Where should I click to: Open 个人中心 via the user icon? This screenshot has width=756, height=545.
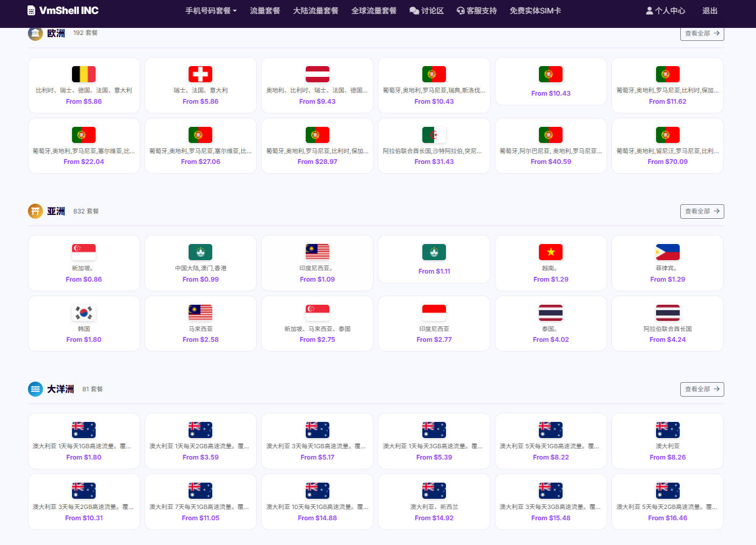pyautogui.click(x=650, y=10)
